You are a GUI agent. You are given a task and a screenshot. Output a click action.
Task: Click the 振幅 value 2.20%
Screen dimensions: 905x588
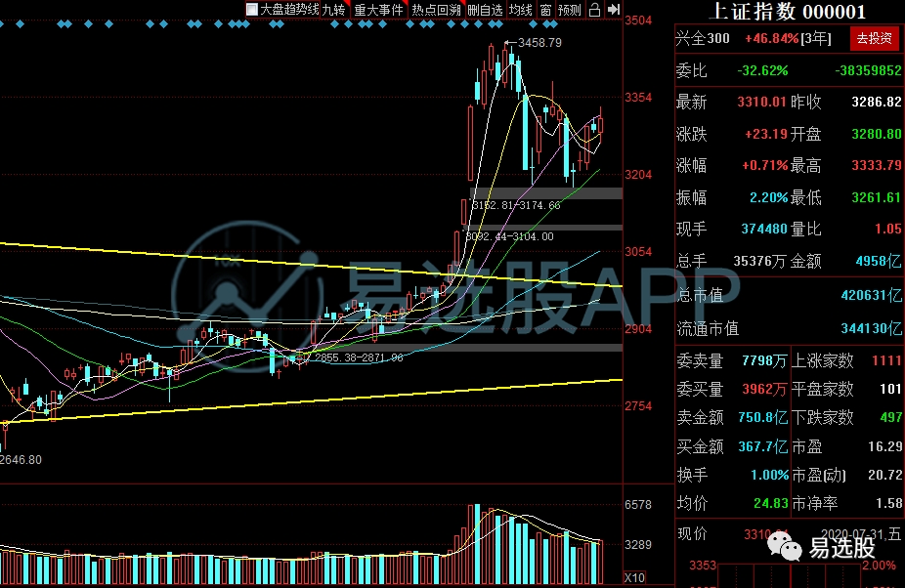(769, 197)
